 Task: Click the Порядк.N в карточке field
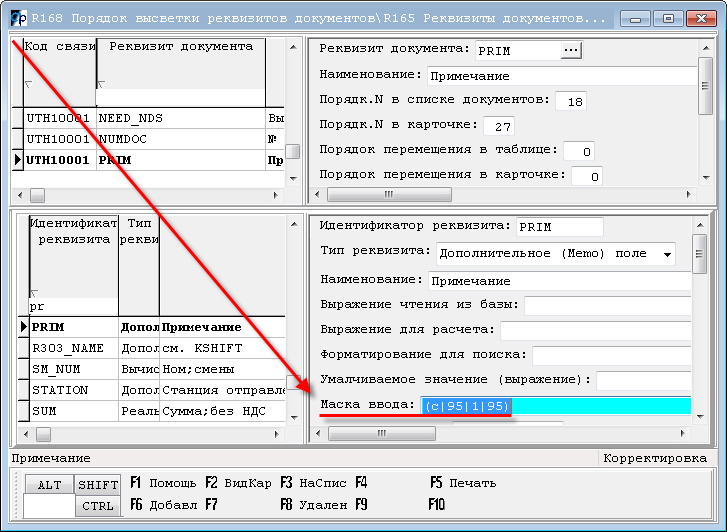click(x=498, y=127)
